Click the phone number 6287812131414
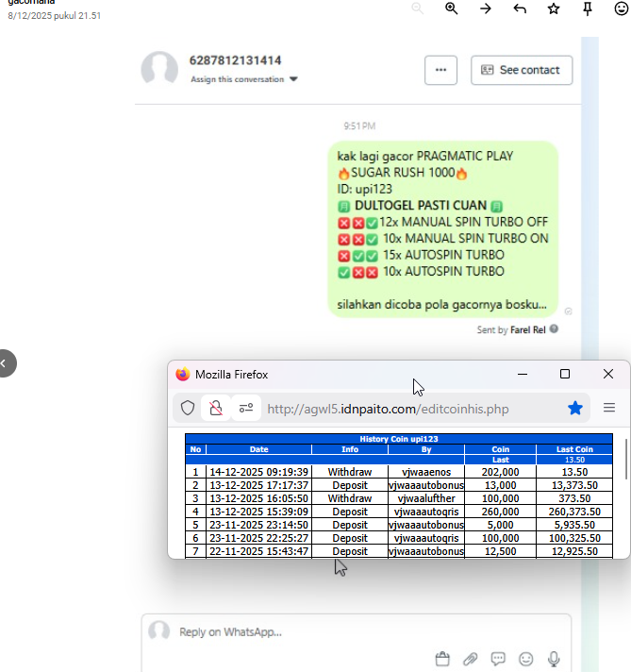This screenshot has height=672, width=631. [235, 60]
